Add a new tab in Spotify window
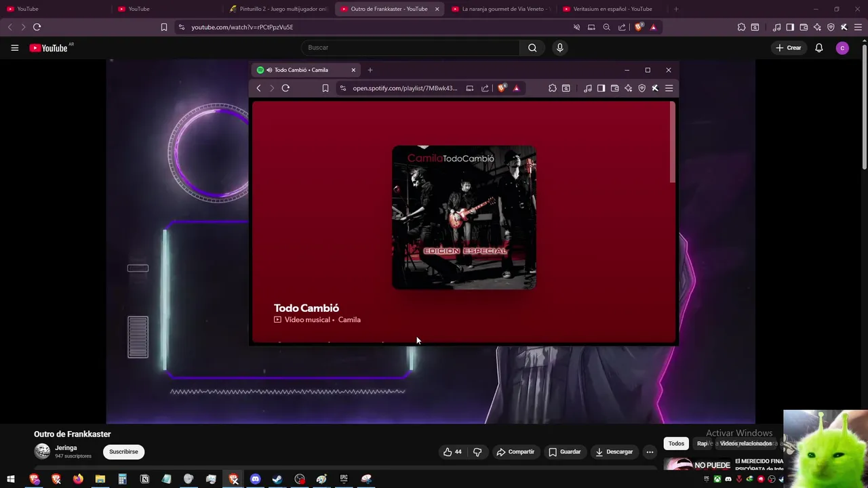 click(370, 70)
